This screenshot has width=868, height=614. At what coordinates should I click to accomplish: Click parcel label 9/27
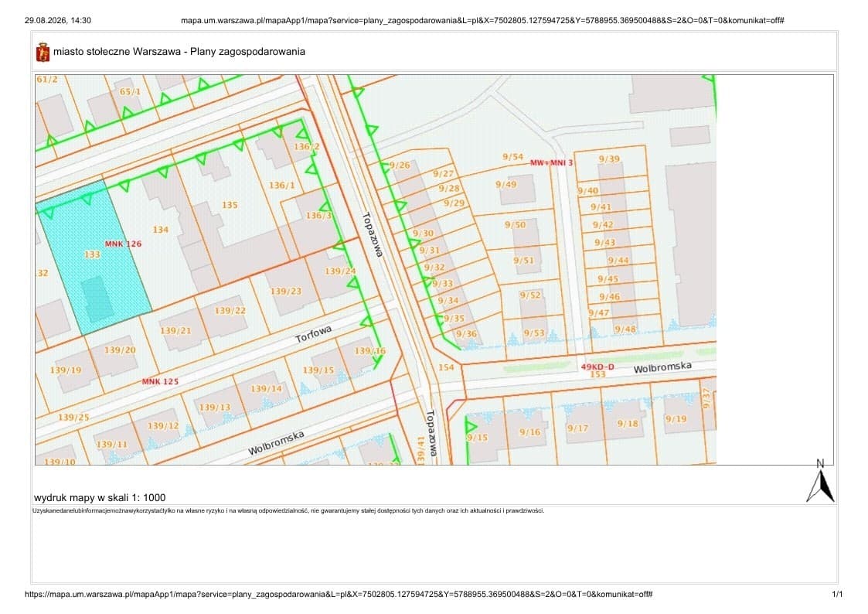pos(443,174)
